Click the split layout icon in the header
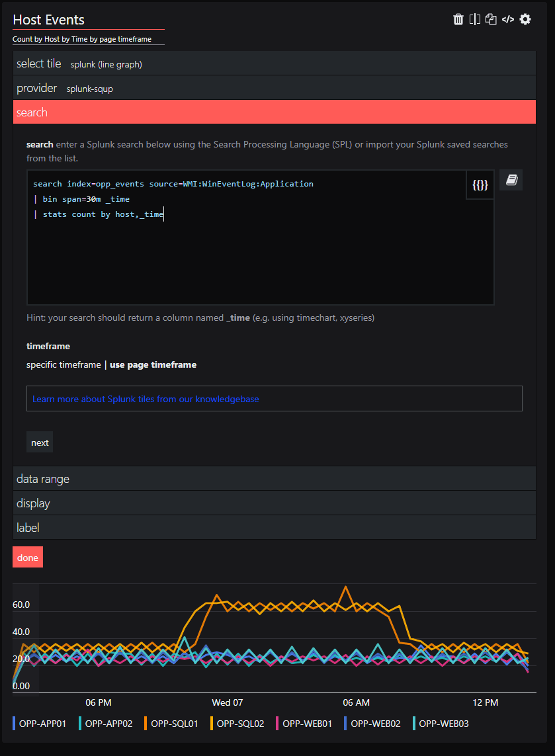The height and width of the screenshot is (756, 555). click(x=475, y=19)
